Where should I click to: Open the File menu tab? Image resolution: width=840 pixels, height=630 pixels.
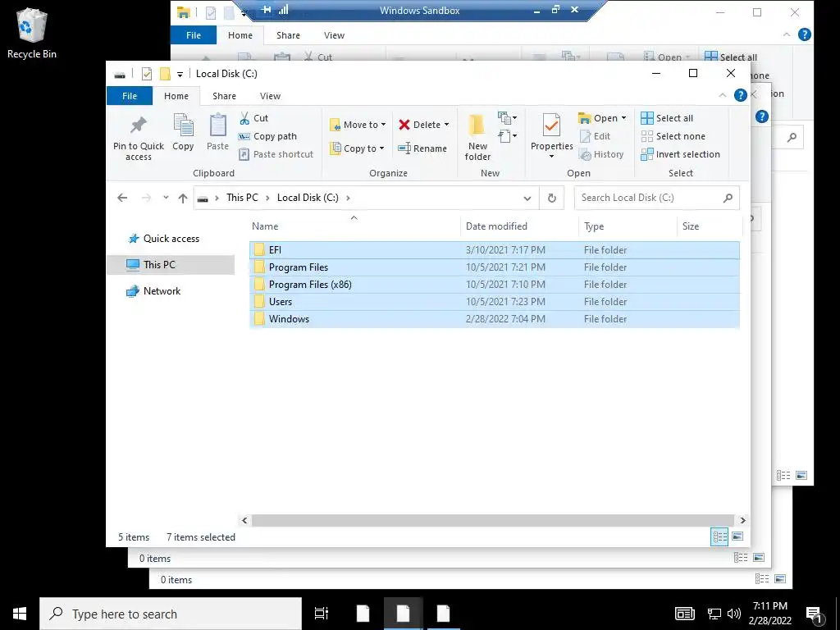click(x=130, y=96)
